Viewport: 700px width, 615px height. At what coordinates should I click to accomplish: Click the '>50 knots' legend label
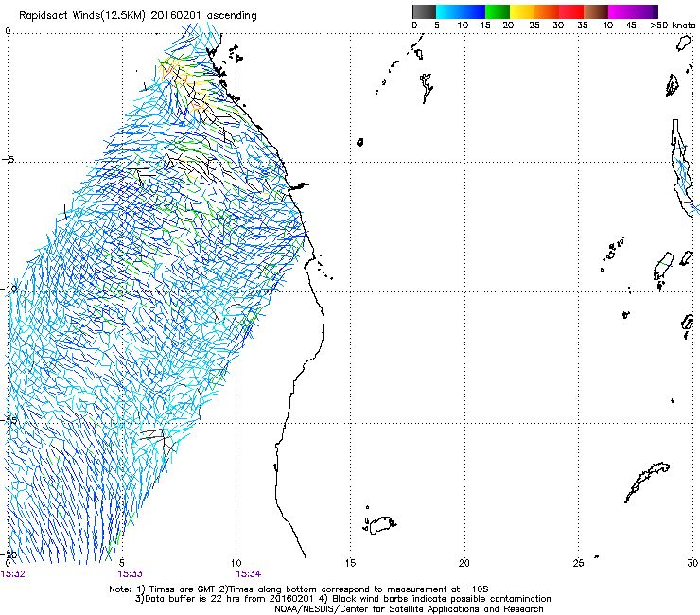pos(674,26)
